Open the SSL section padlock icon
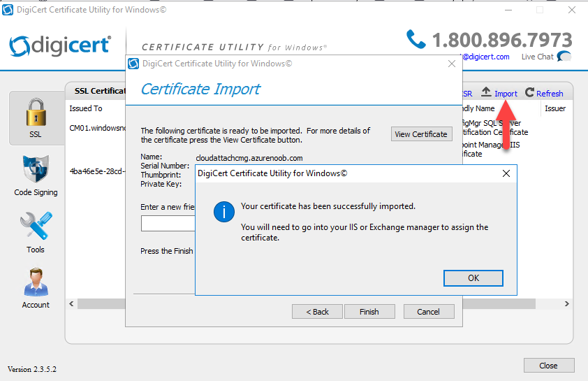 tap(36, 113)
